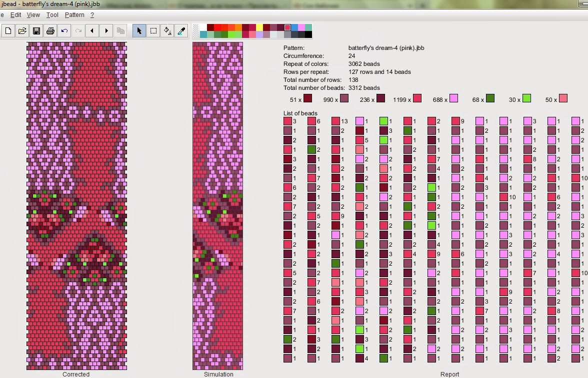Save the pattern with floppy disk icon
Image resolution: width=588 pixels, height=378 pixels.
(x=36, y=31)
